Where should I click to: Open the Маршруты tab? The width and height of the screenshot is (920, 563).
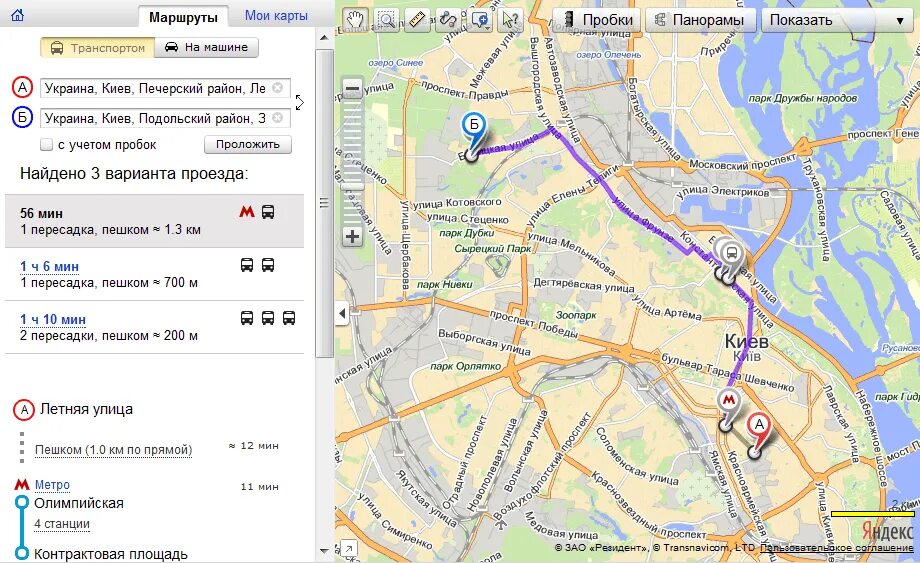183,17
